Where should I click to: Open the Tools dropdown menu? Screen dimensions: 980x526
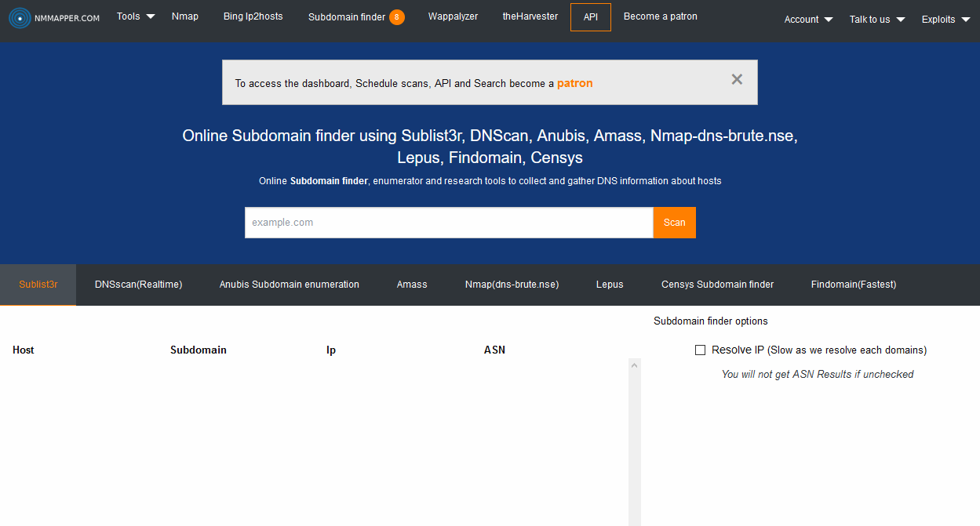click(136, 16)
